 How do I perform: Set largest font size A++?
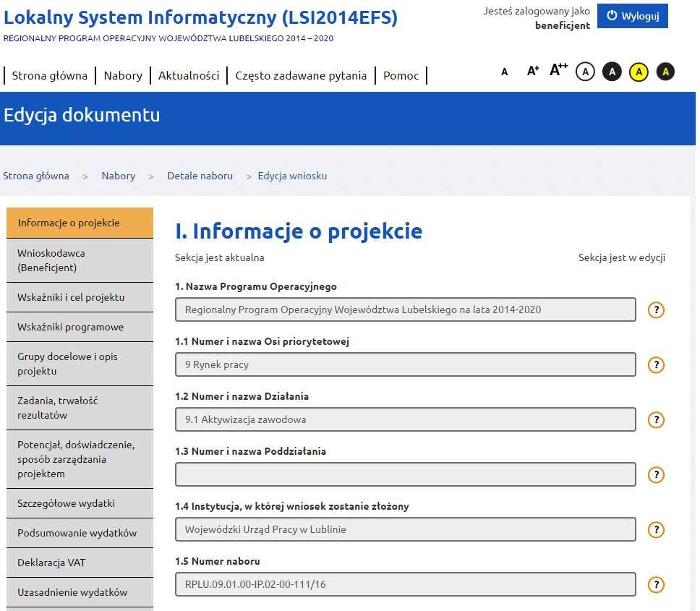click(x=558, y=69)
